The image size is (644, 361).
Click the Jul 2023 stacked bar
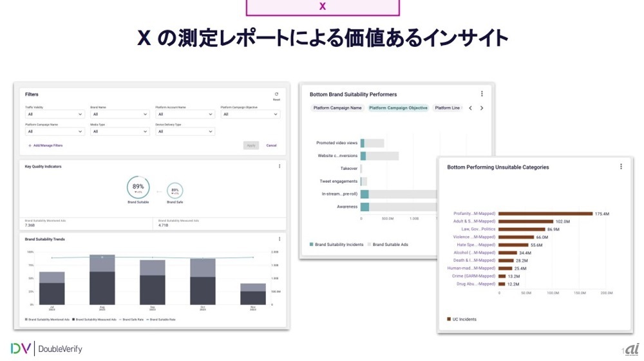pos(52,288)
